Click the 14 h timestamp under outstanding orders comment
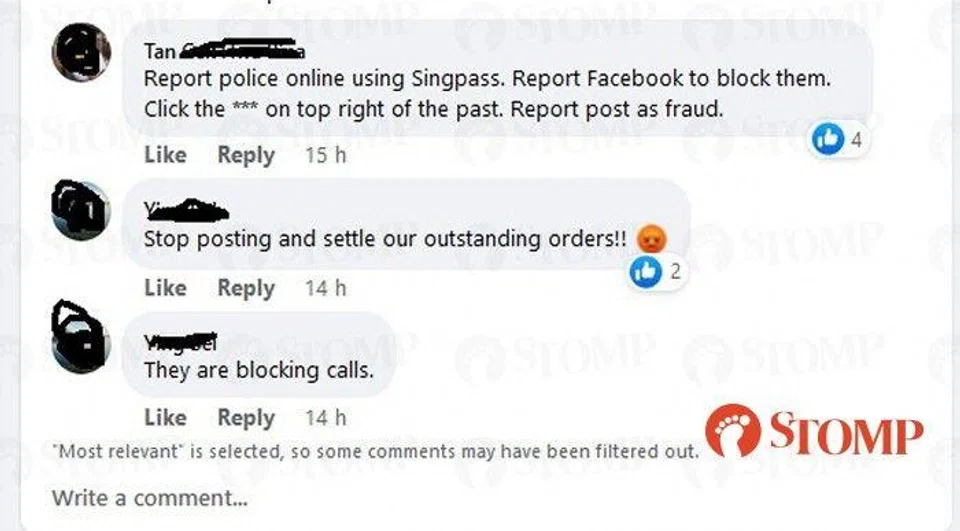 pos(326,288)
